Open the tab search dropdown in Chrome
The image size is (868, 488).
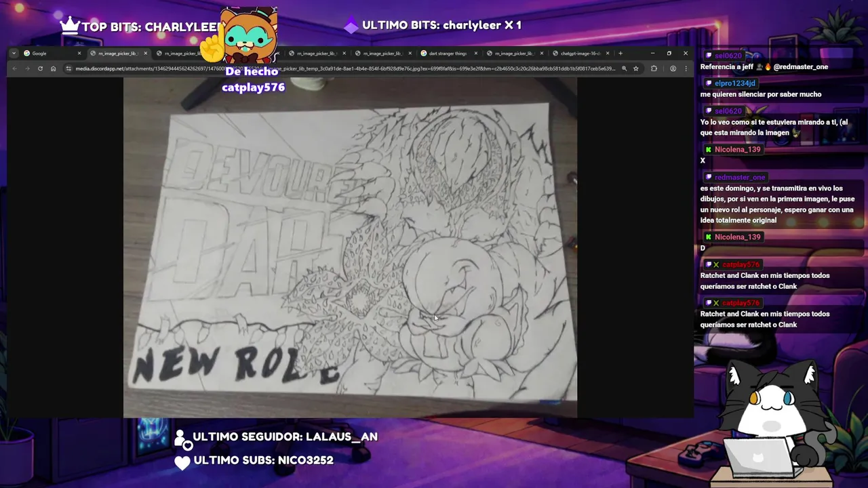pyautogui.click(x=14, y=54)
